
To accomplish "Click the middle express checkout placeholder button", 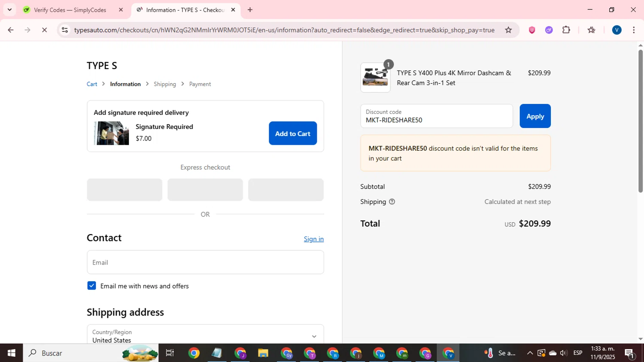I will (x=205, y=190).
